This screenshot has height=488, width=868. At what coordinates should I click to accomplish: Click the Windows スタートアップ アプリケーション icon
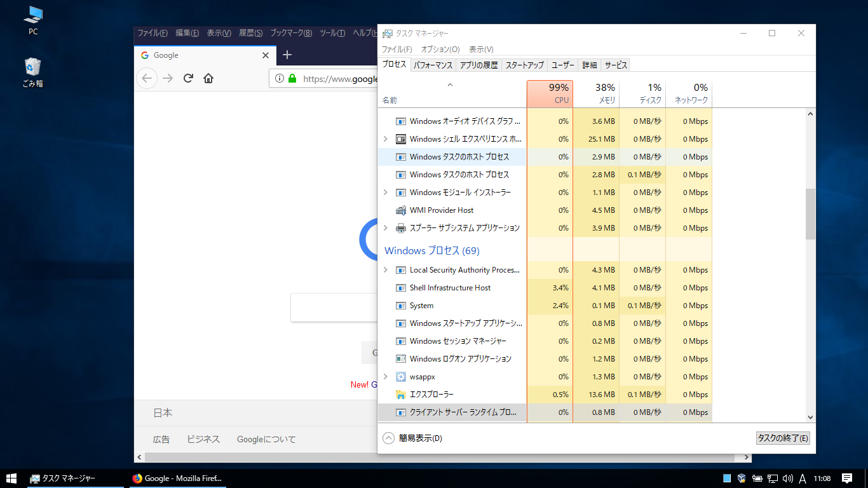pyautogui.click(x=401, y=323)
